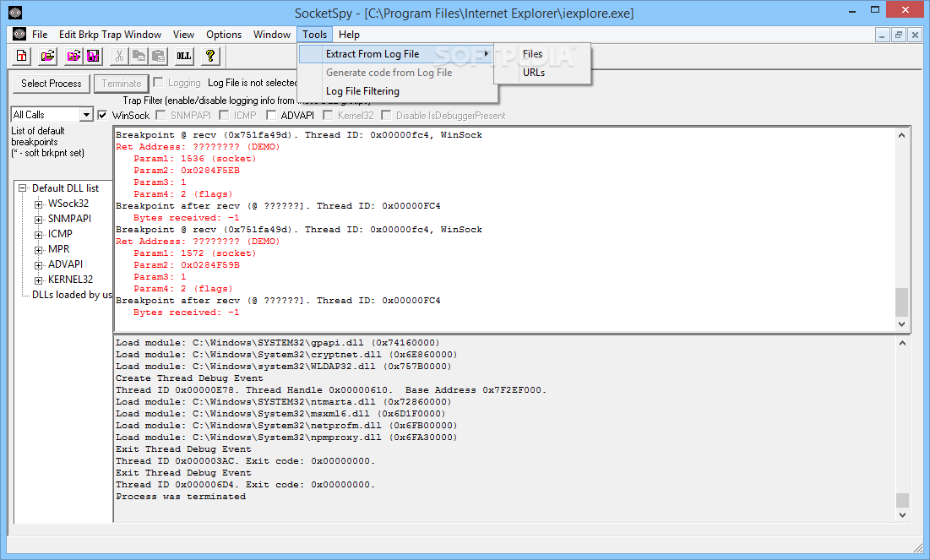Click debug events pane scrollbar down arrow
Viewport: 930px width, 560px height.
click(x=902, y=515)
